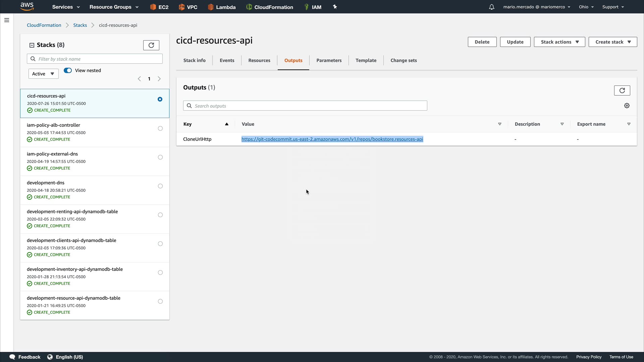Refresh the Outputs table
This screenshot has height=362, width=644.
(x=622, y=90)
